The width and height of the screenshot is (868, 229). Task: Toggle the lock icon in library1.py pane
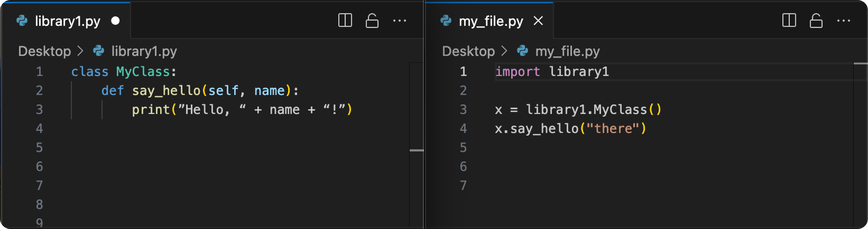[x=372, y=21]
